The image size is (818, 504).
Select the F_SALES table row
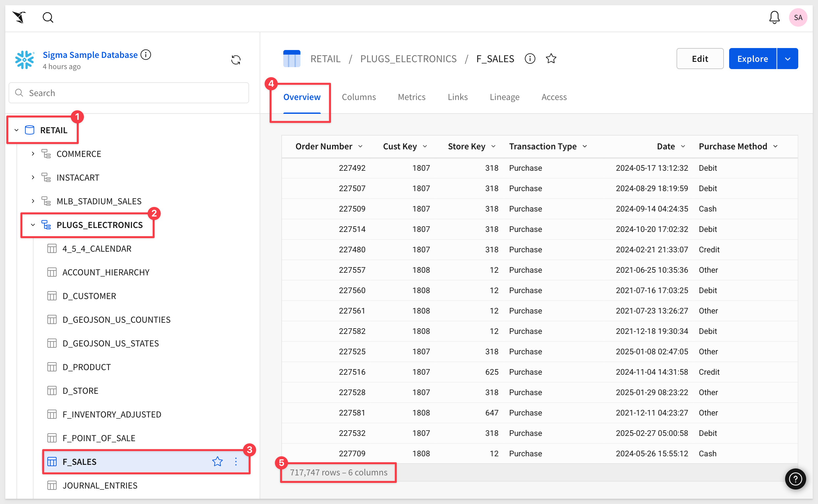(x=146, y=461)
